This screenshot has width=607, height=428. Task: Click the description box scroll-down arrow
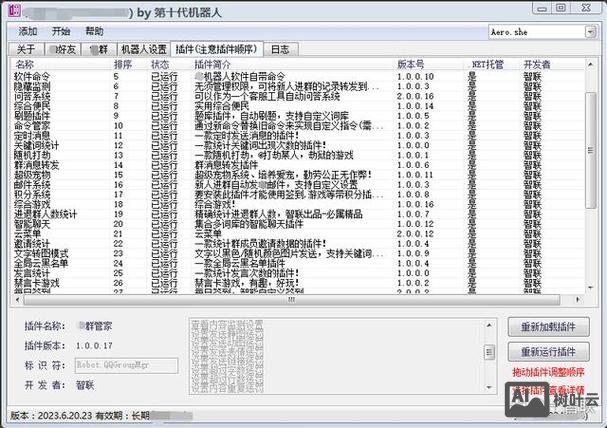pos(489,387)
